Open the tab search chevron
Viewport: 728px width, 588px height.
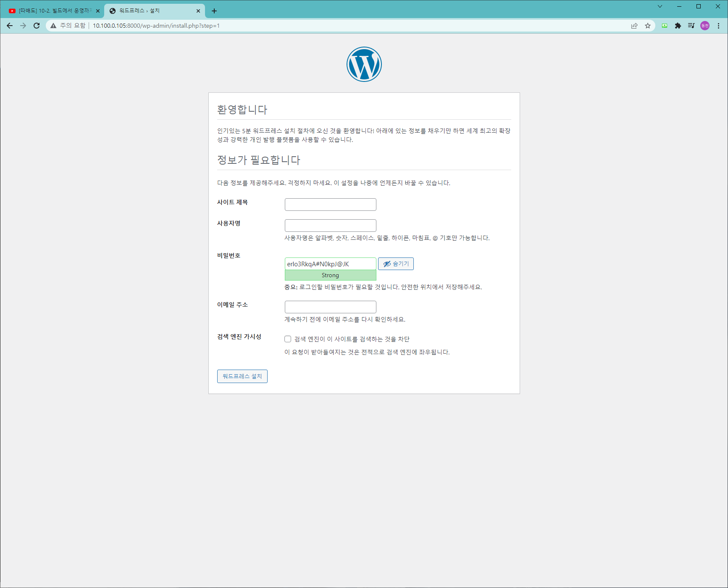click(x=660, y=6)
